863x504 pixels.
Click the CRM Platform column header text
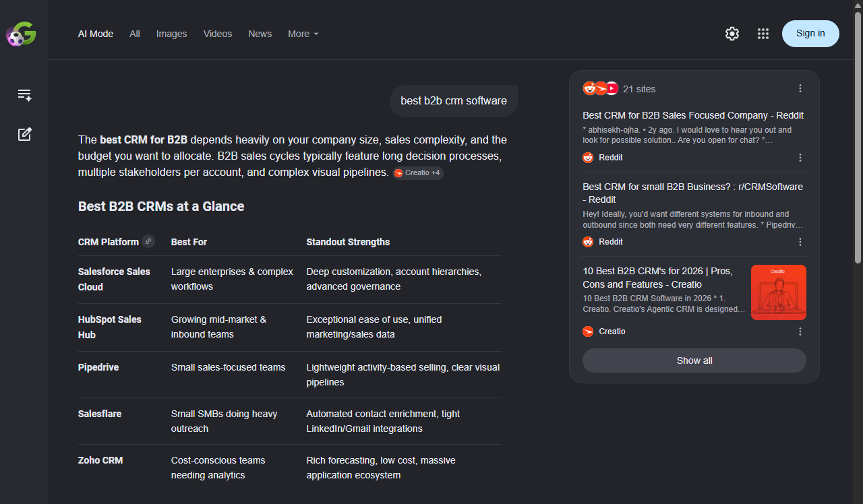coord(109,242)
